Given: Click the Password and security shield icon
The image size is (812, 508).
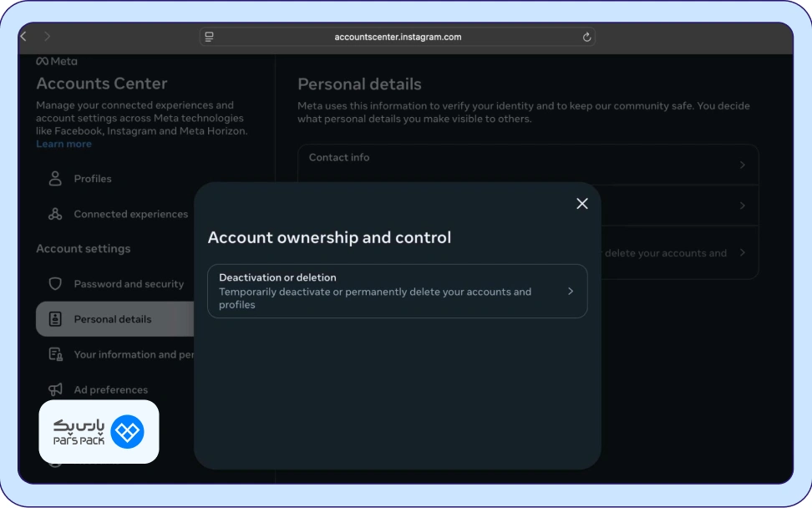Looking at the screenshot, I should pos(55,284).
